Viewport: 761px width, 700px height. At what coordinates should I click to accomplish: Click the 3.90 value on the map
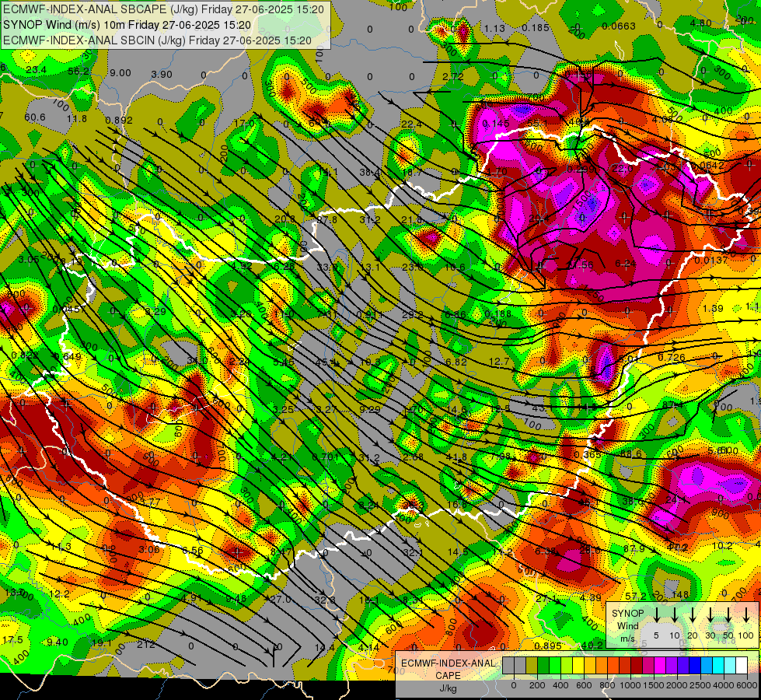coord(162,75)
